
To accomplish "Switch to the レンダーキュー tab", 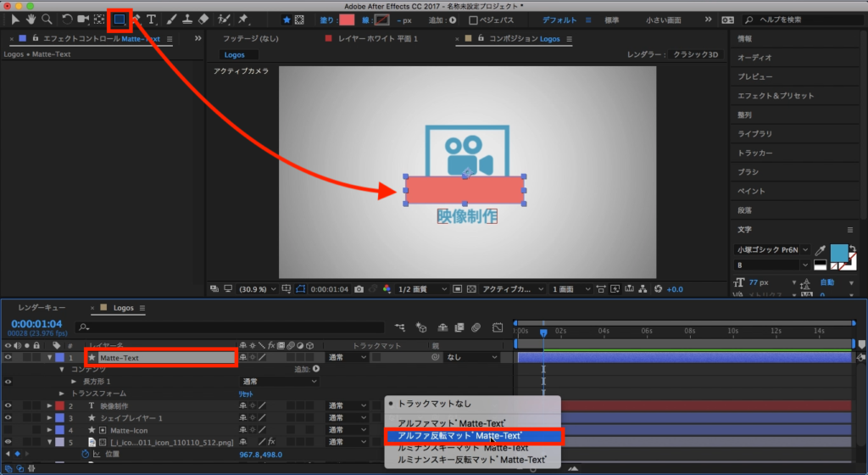I will click(x=42, y=308).
